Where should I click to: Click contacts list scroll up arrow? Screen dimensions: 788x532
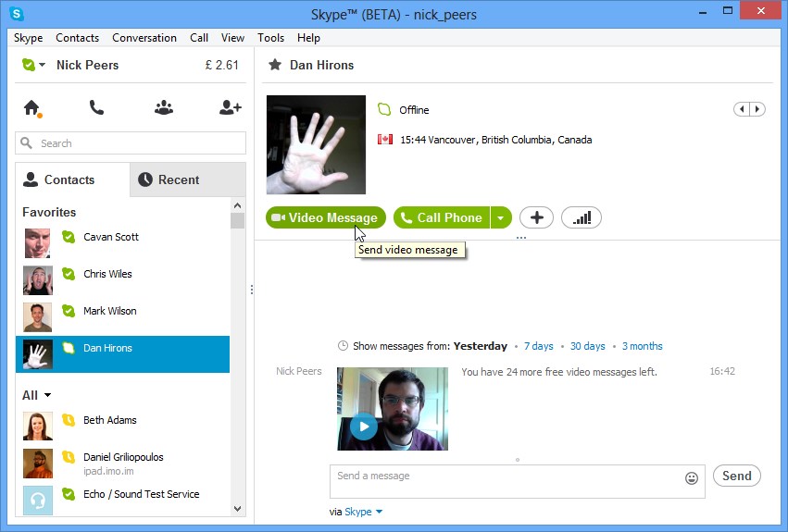point(238,205)
